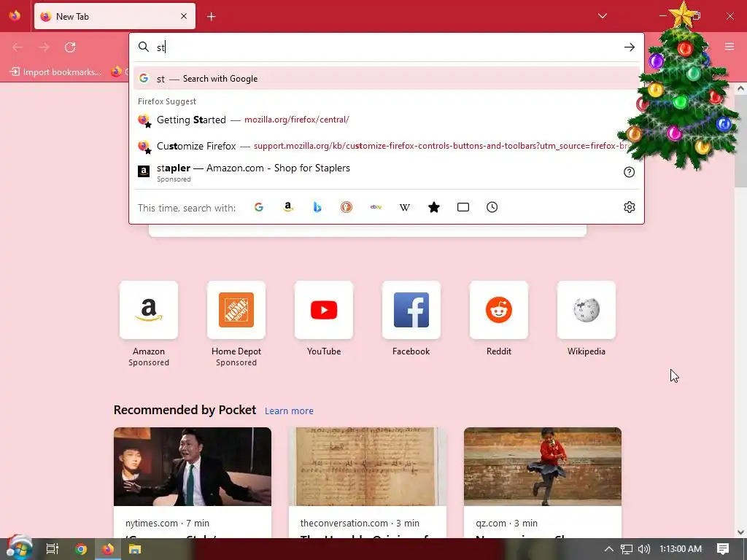Viewport: 747px width, 560px height.
Task: Open Task View on taskbar
Action: [53, 549]
